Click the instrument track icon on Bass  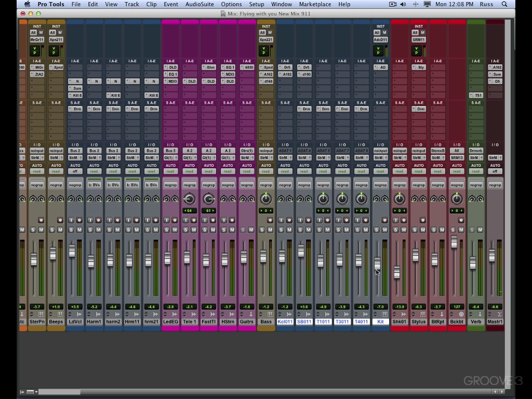pos(270,314)
